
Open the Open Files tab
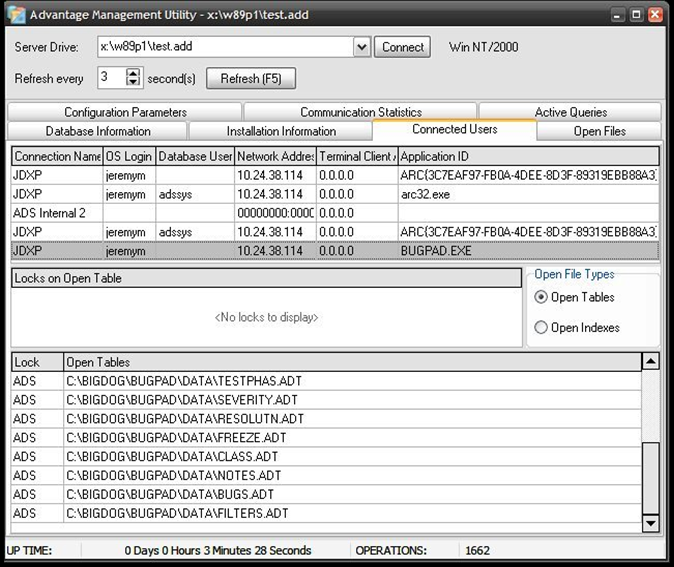coord(599,131)
